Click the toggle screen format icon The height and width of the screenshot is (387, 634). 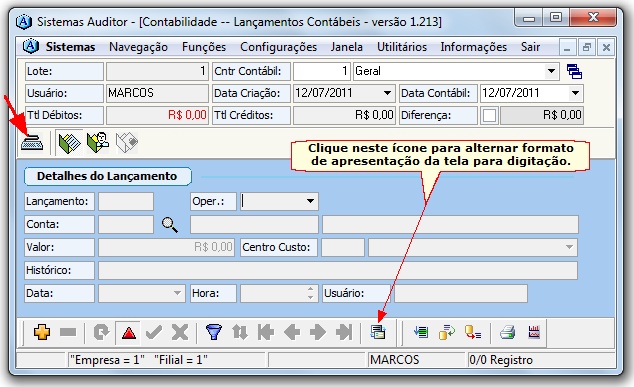378,332
